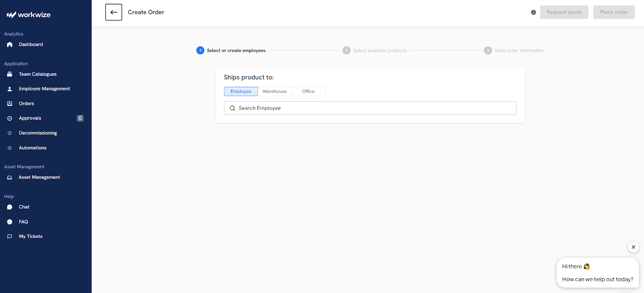
Task: Open Team Catalogues from the sidebar icon
Action: (10, 74)
